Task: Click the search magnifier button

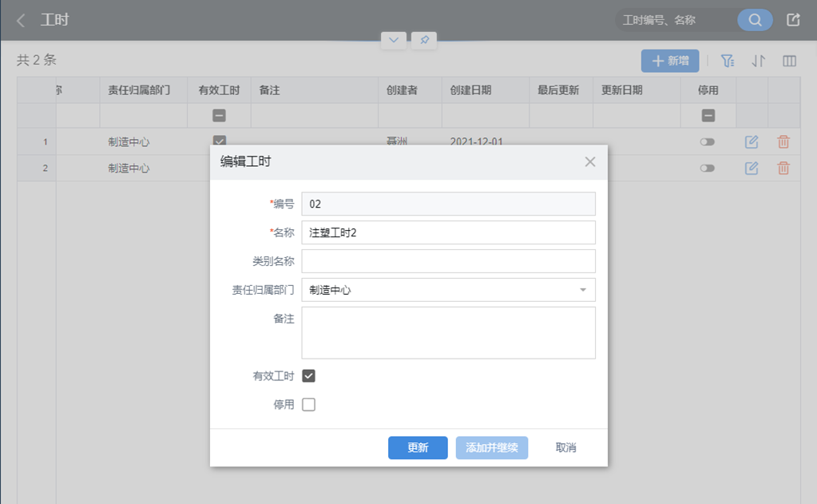Action: [755, 20]
